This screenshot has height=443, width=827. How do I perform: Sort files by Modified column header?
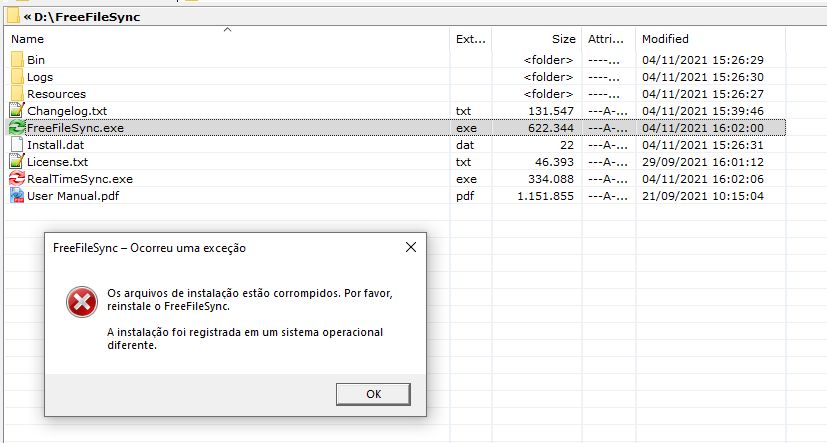coord(665,39)
